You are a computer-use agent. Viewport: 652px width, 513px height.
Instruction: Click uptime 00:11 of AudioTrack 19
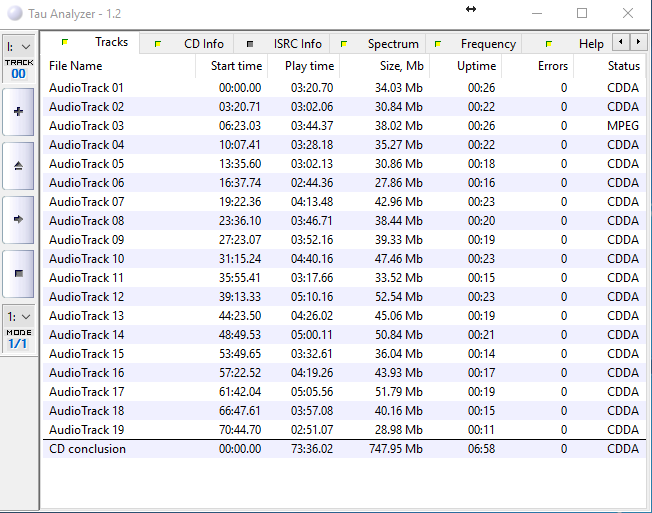tap(481, 430)
